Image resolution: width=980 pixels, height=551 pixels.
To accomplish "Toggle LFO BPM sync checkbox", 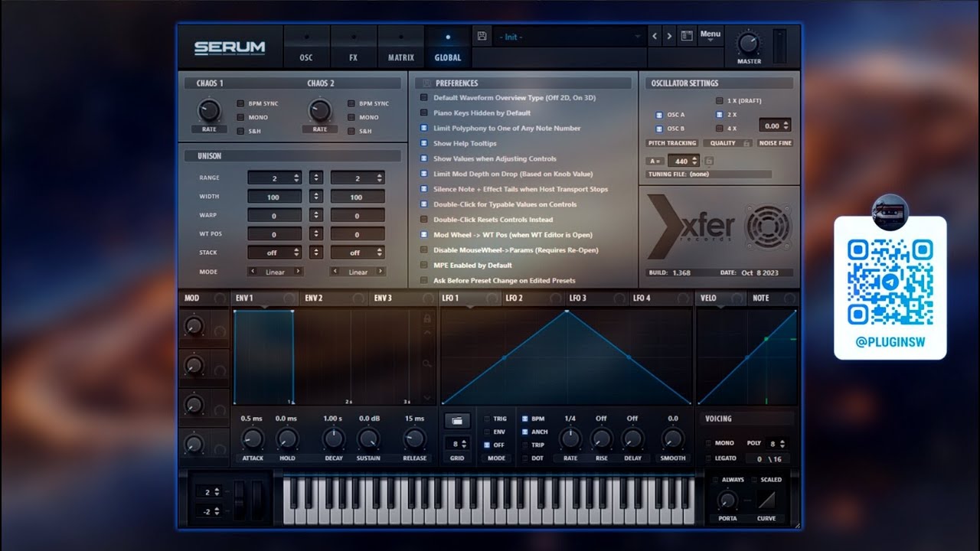I will coord(524,419).
